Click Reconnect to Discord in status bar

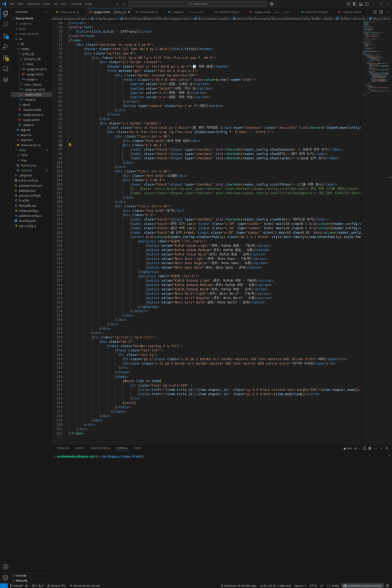(x=85, y=585)
